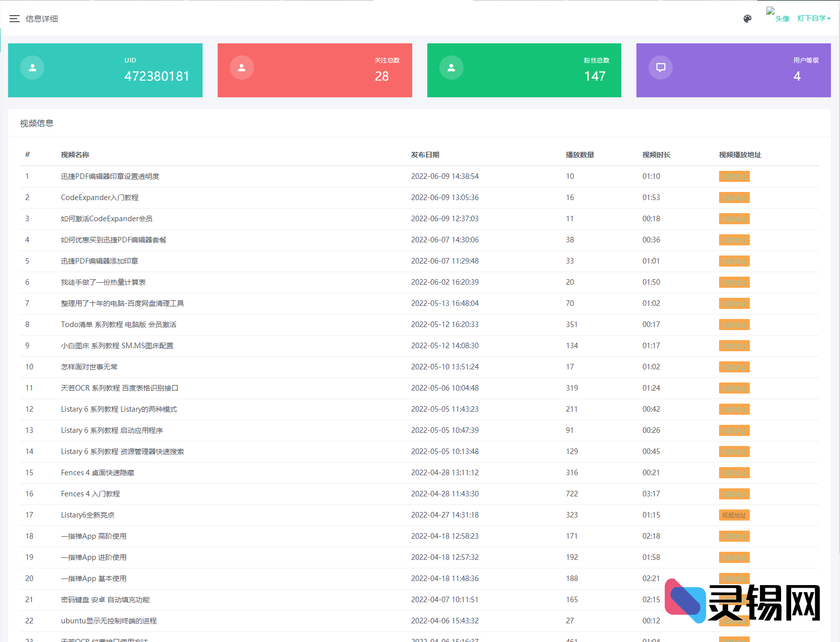
Task: Click the 发布日期 column header
Action: pyautogui.click(x=425, y=155)
